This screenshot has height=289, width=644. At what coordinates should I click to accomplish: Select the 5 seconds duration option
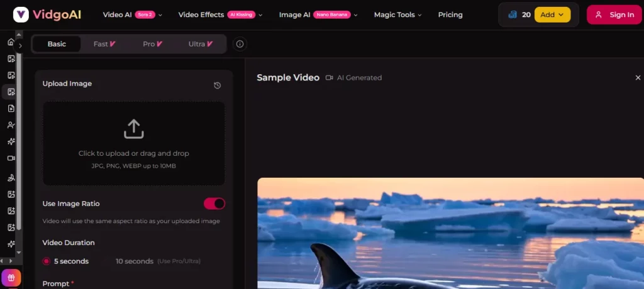pos(65,261)
